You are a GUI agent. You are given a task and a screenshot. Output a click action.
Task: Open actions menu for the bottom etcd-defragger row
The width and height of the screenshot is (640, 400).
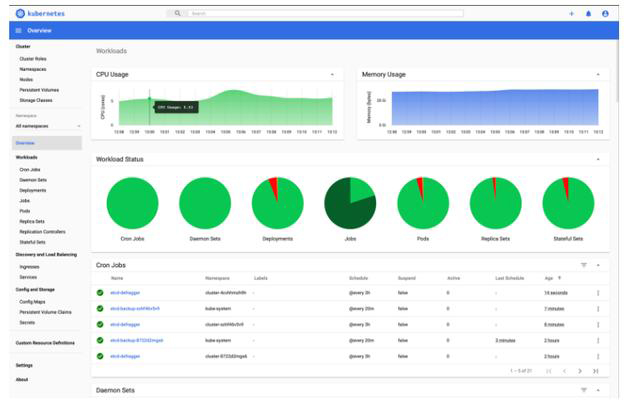click(598, 356)
